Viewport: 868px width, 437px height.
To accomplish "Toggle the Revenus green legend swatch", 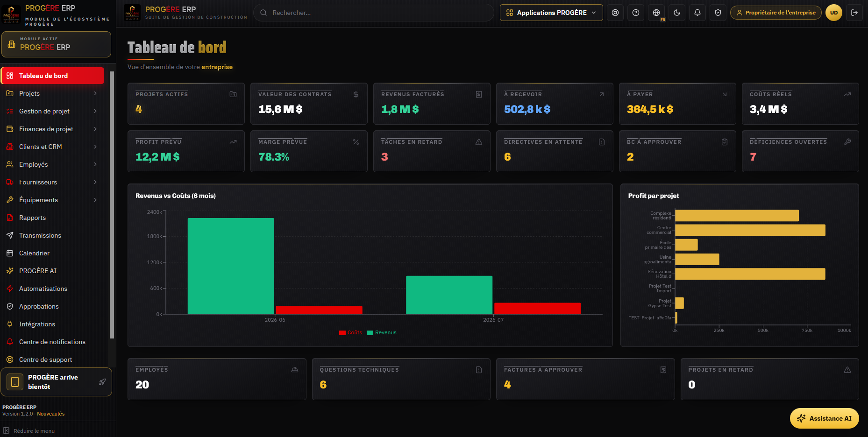I will click(370, 333).
